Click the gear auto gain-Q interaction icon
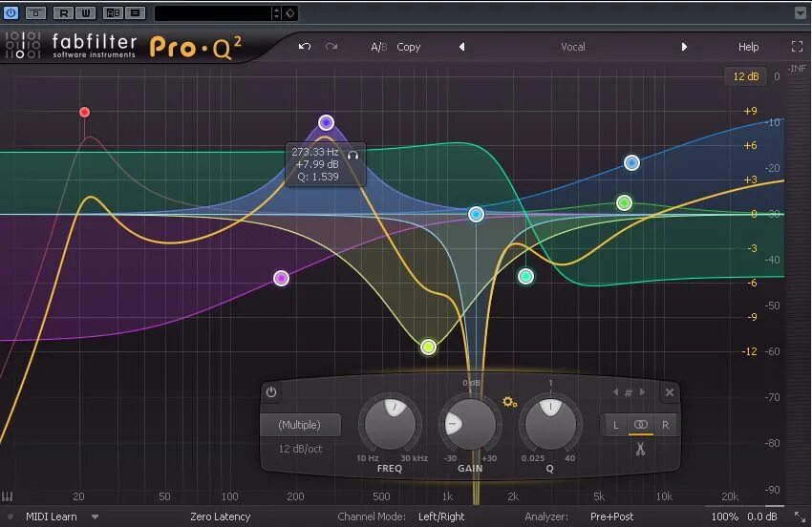This screenshot has width=812, height=527. coord(509,402)
